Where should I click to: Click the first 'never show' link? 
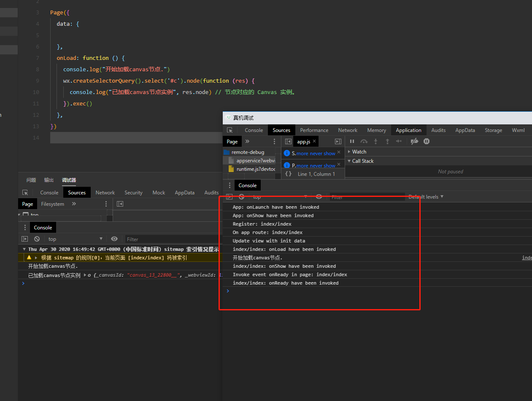click(323, 153)
